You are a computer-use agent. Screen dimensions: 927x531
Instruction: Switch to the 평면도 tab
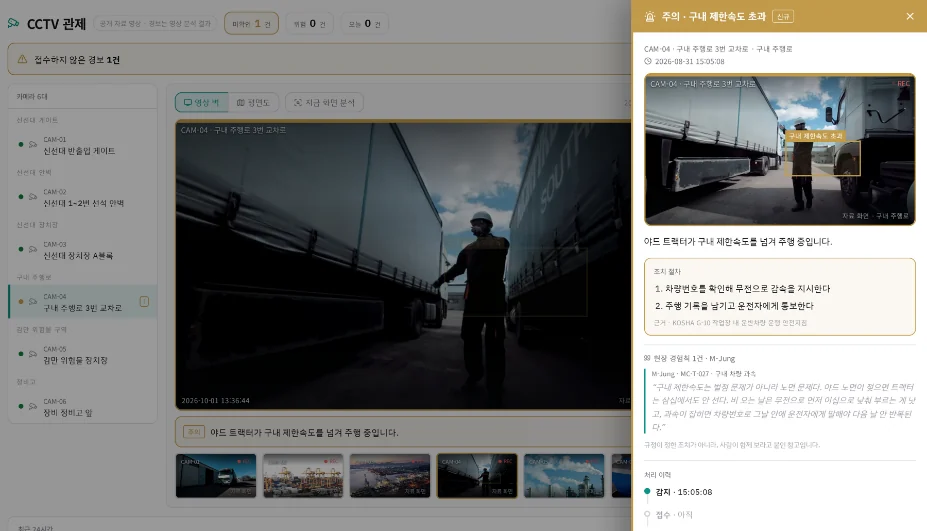coord(253,102)
